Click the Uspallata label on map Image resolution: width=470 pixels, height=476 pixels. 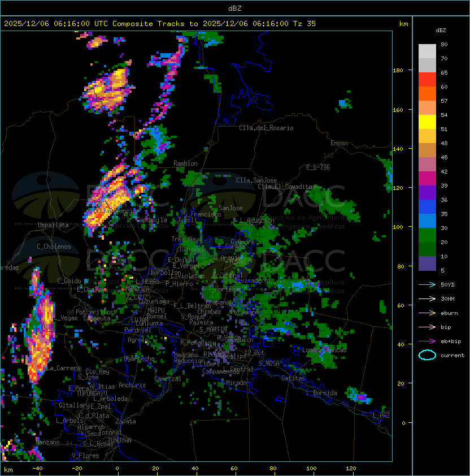53,225
